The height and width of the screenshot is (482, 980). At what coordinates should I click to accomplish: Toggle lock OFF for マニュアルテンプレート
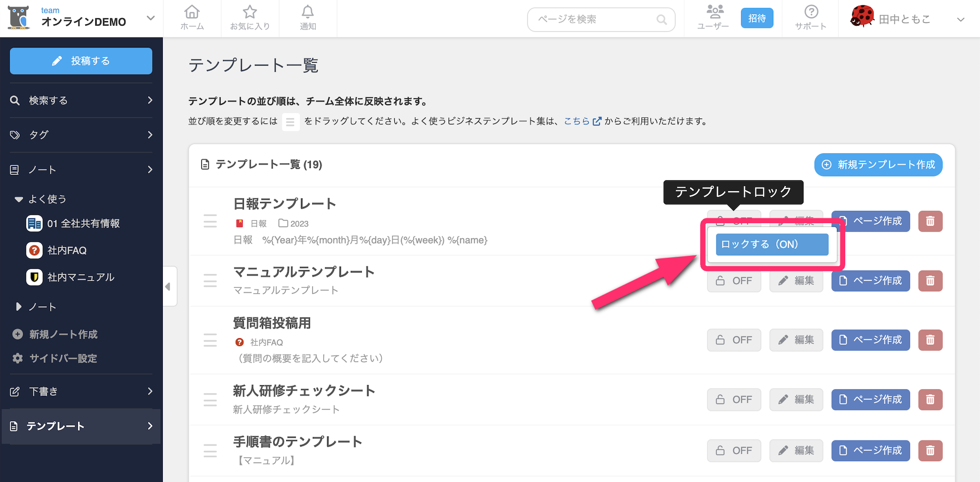pos(734,281)
